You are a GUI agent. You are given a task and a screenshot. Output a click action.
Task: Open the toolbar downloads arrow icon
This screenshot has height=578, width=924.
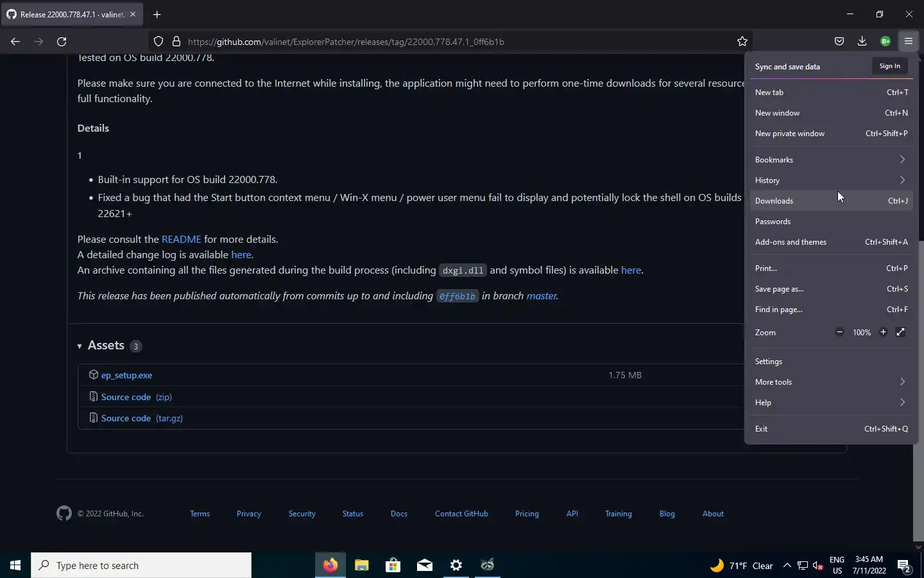[x=862, y=42]
